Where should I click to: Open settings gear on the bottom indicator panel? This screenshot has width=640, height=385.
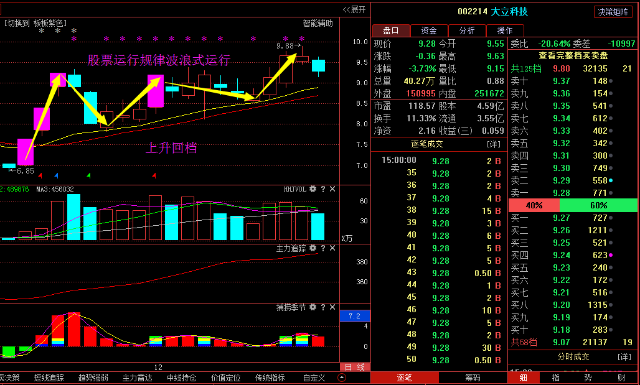click(313, 307)
